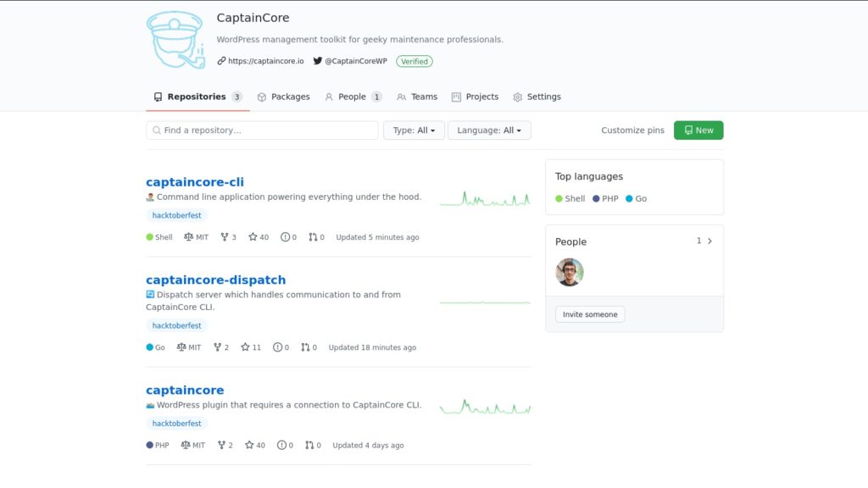Click MIT license icon on captaincore-dispatch
868x488 pixels.
[x=181, y=347]
